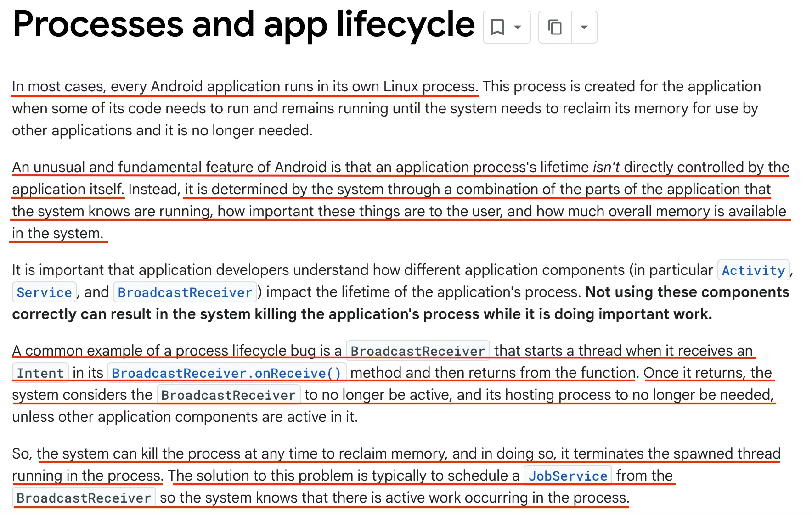812x515 pixels.
Task: Open the BroadcastReceiver.onReceive() method link
Action: [226, 373]
